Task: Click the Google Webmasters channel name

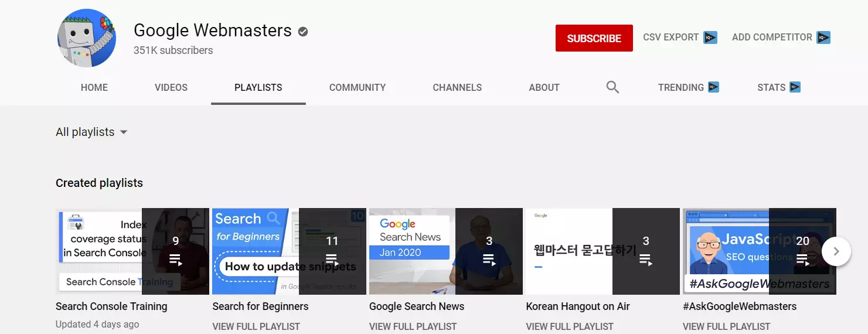Action: [213, 30]
